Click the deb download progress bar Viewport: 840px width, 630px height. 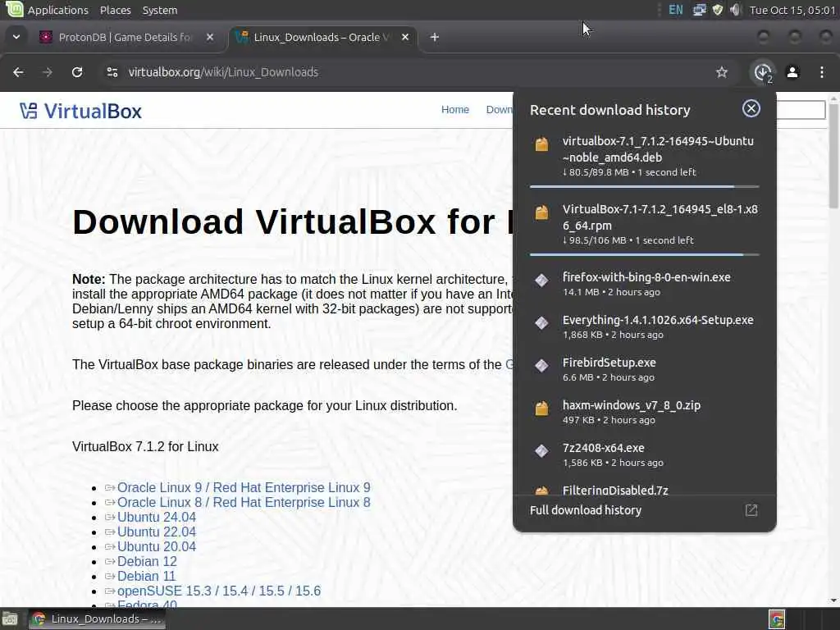coord(645,186)
